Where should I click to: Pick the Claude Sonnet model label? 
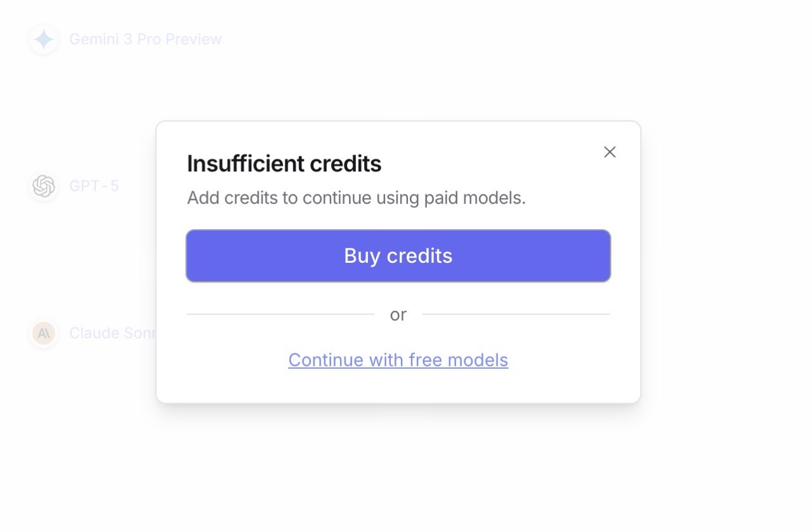coord(112,333)
